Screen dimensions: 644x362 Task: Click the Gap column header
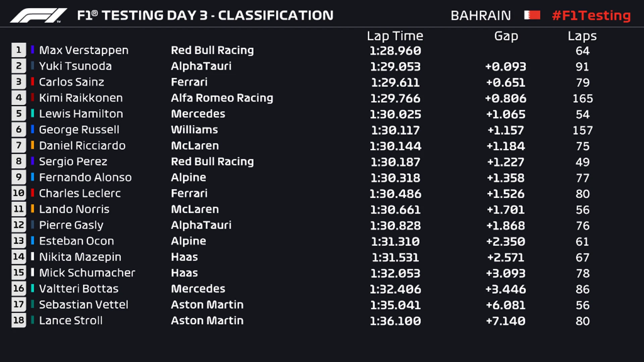506,36
